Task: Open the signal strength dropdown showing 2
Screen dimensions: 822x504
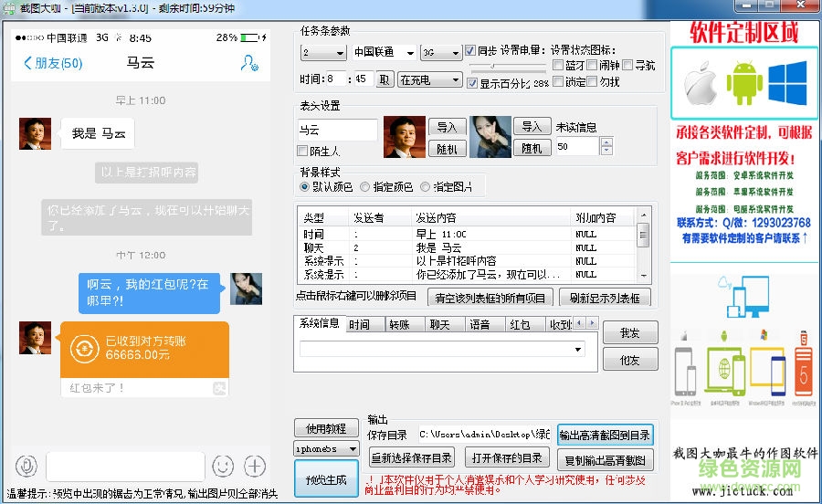Action: tap(323, 52)
